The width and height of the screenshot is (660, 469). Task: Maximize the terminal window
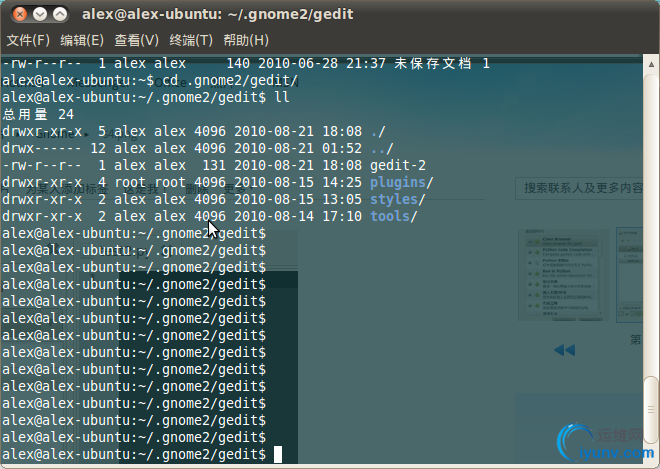click(60, 14)
